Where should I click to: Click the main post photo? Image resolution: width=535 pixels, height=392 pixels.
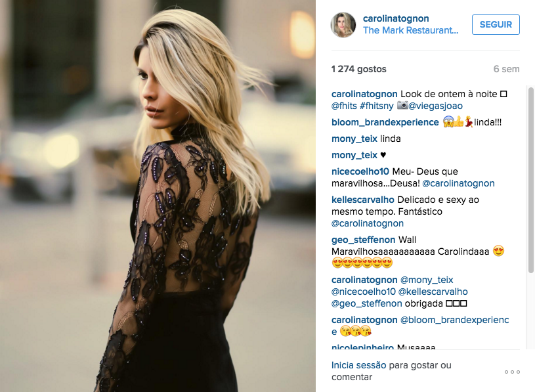158,196
